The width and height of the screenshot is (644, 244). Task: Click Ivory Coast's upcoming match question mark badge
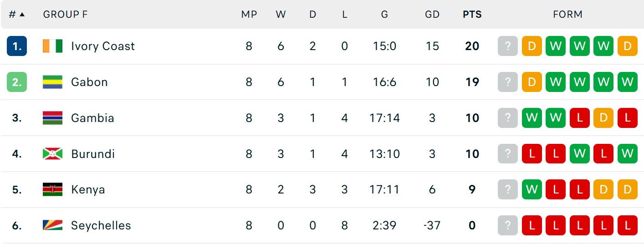(x=508, y=46)
